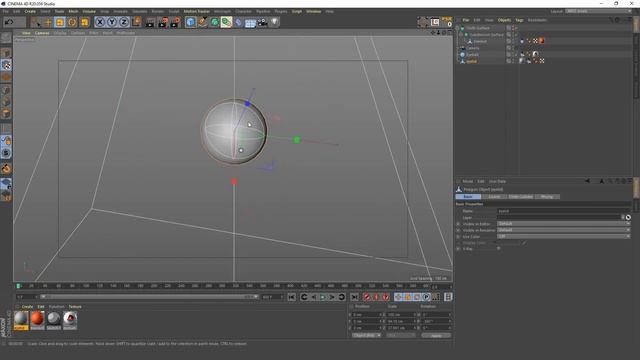Click the Undo arrow icon
This screenshot has height=360, width=640.
(9, 22)
